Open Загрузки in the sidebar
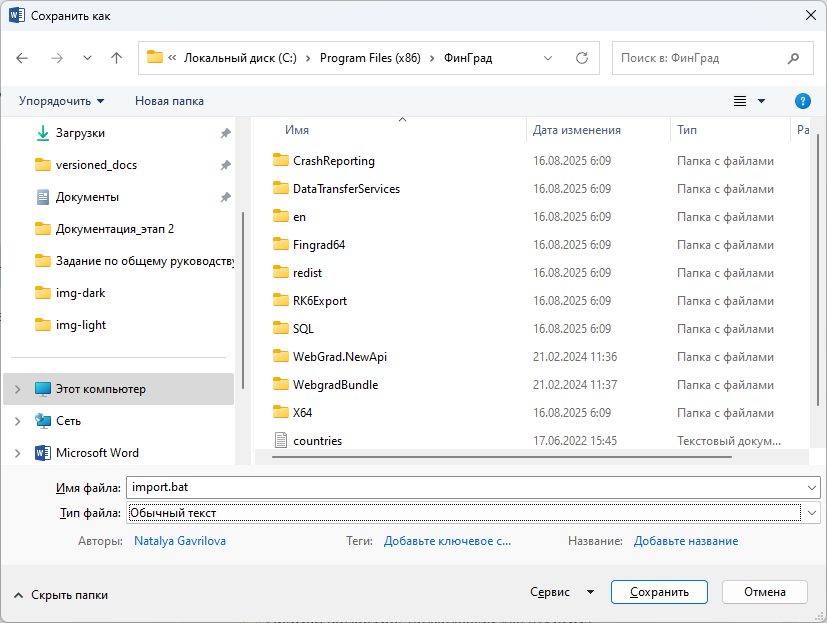 (x=80, y=133)
